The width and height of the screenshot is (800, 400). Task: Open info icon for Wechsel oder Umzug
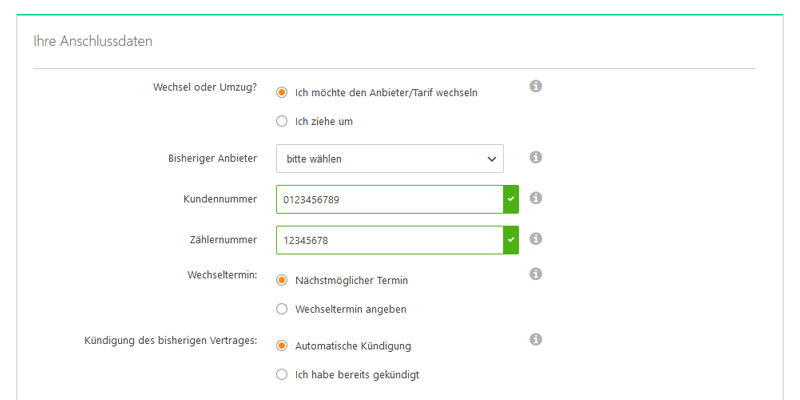(535, 87)
